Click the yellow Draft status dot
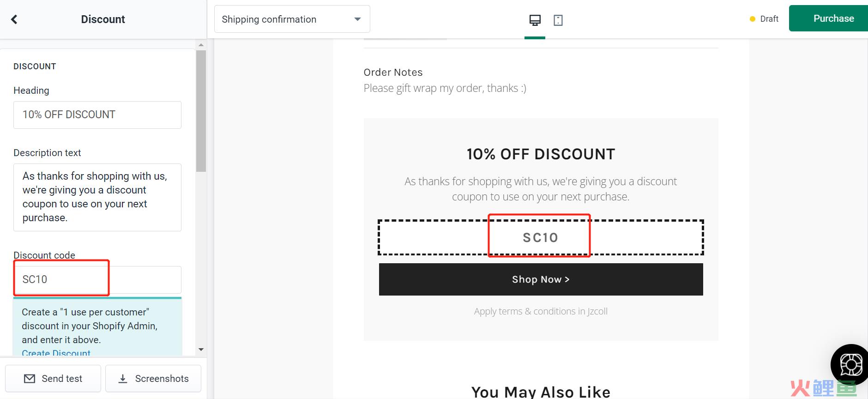 pos(752,19)
